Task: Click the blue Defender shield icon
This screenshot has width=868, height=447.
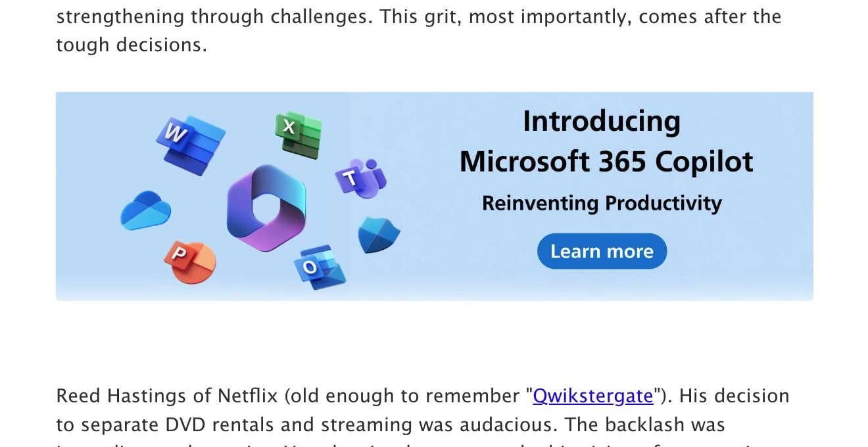Action: tap(379, 235)
